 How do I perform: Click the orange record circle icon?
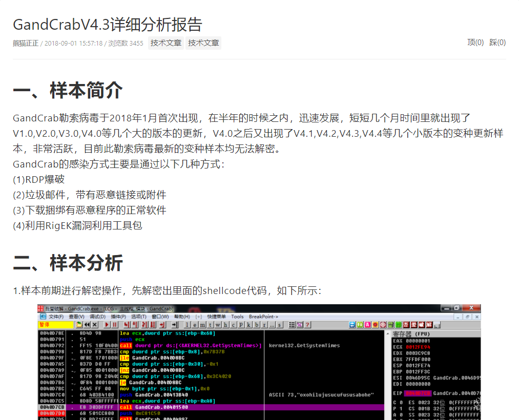376,325
